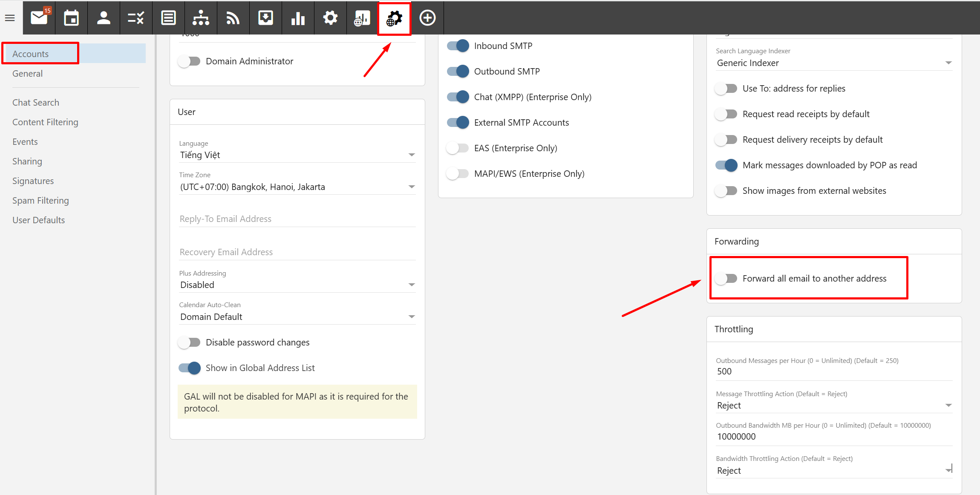Enable MAPI/EWS (Enterprise Only) switch
980x495 pixels.
pyautogui.click(x=458, y=174)
